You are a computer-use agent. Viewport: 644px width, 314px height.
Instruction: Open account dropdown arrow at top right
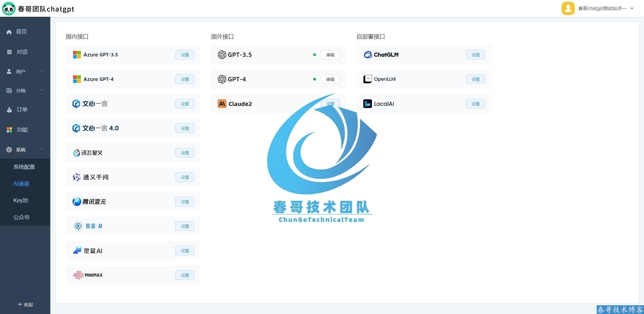point(632,8)
